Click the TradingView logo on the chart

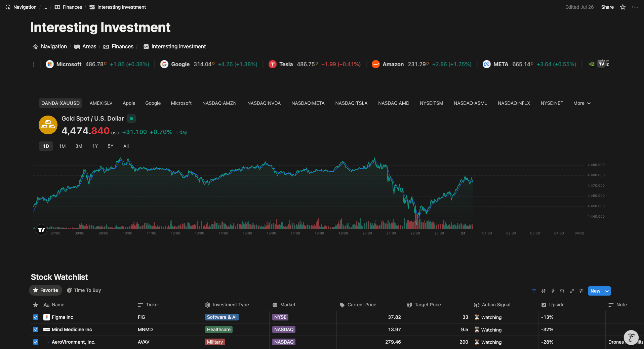[41, 230]
